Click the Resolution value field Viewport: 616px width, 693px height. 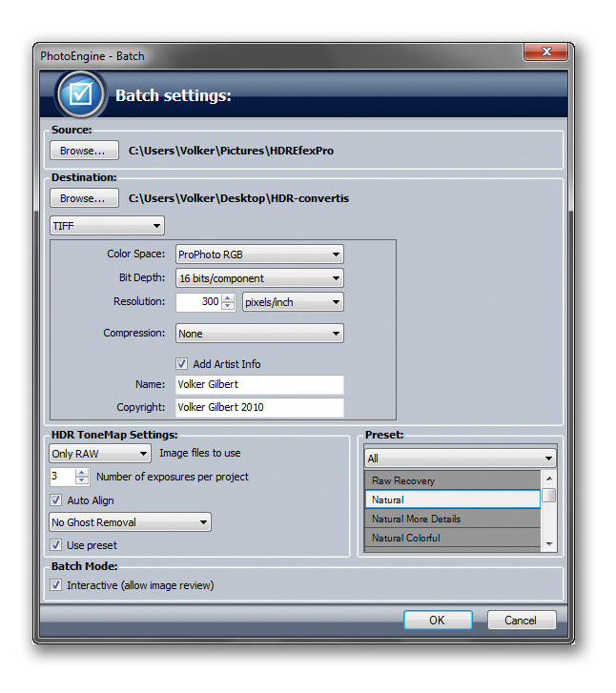point(198,302)
